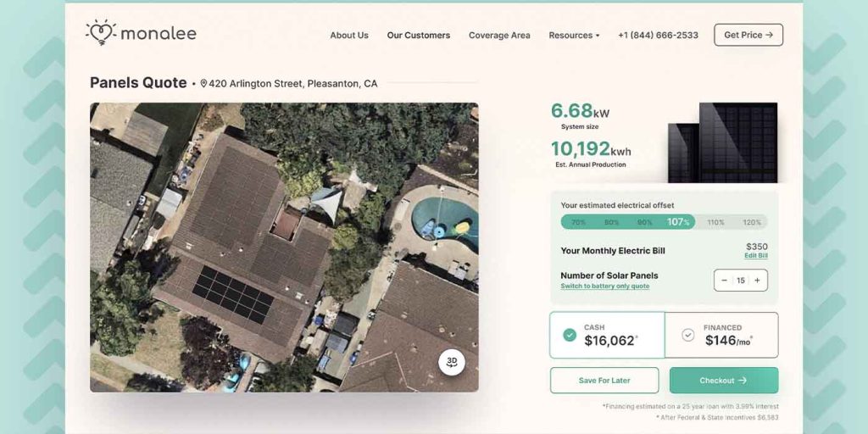Image resolution: width=868 pixels, height=434 pixels.
Task: Call the phone number in navigation
Action: 658,36
